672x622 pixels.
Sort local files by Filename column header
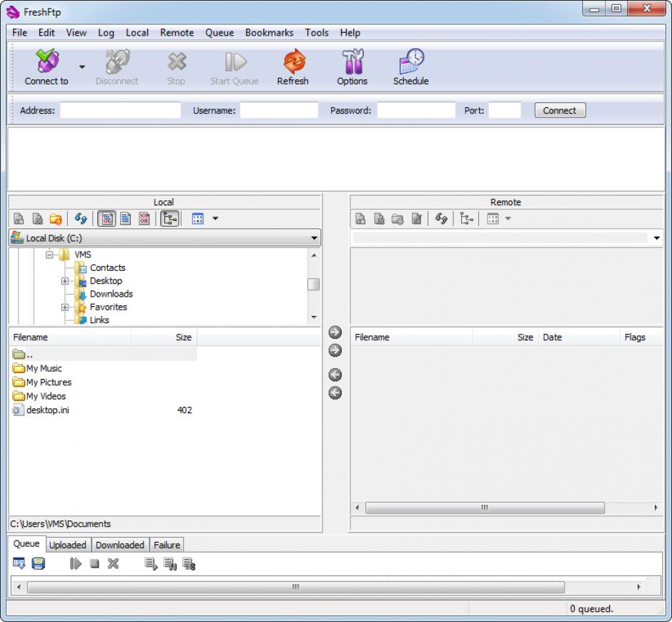point(70,337)
